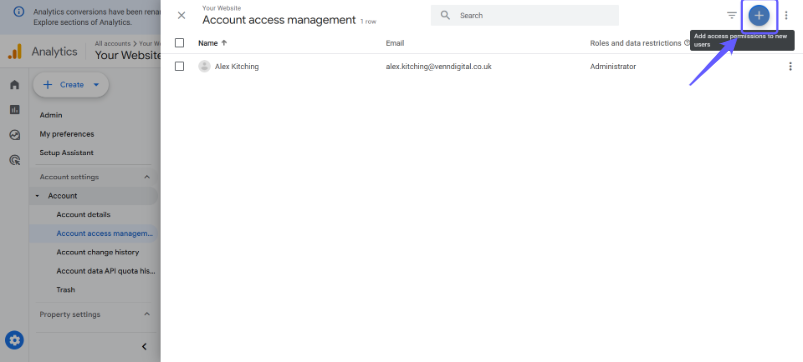Open the filter icon next to search

pyautogui.click(x=732, y=15)
